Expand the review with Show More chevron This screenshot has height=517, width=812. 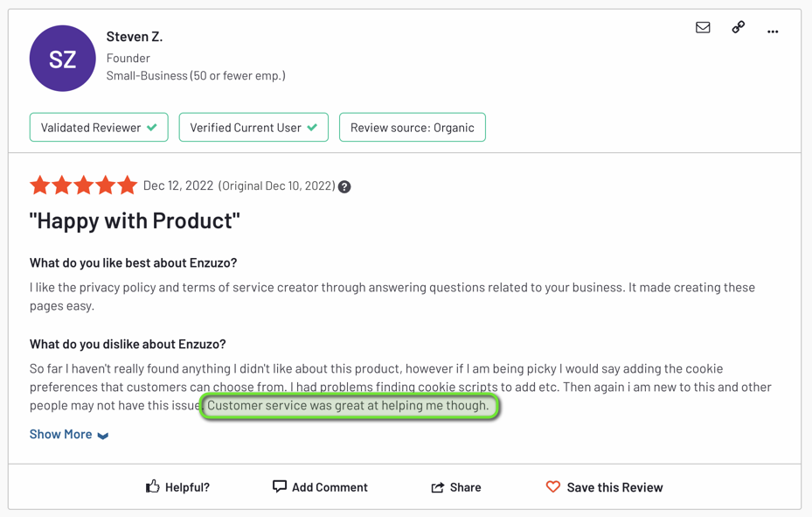[102, 435]
